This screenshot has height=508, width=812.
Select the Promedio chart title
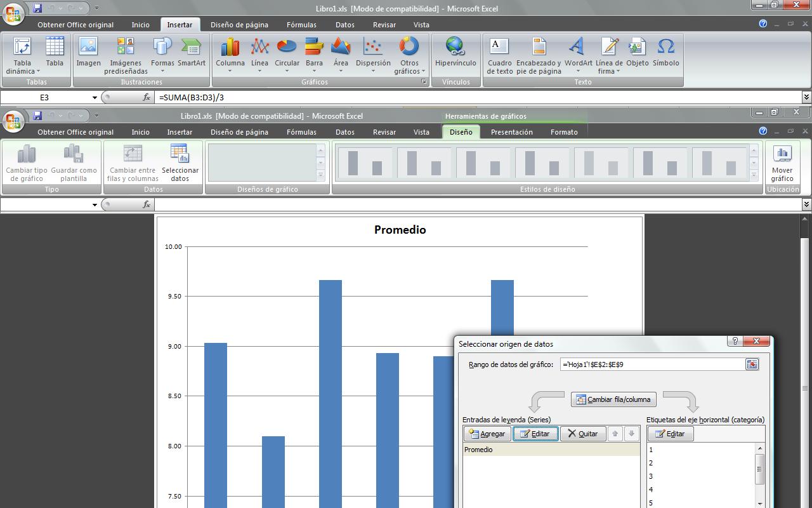tap(400, 230)
